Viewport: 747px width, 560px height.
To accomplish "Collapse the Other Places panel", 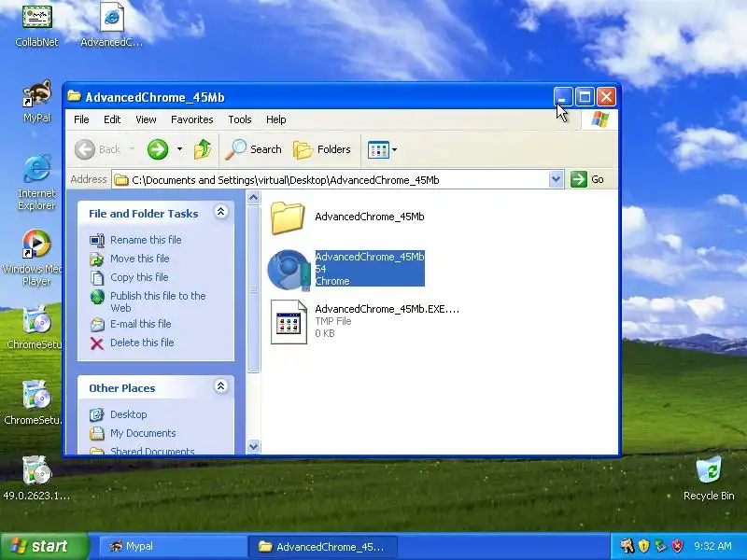I will [220, 385].
